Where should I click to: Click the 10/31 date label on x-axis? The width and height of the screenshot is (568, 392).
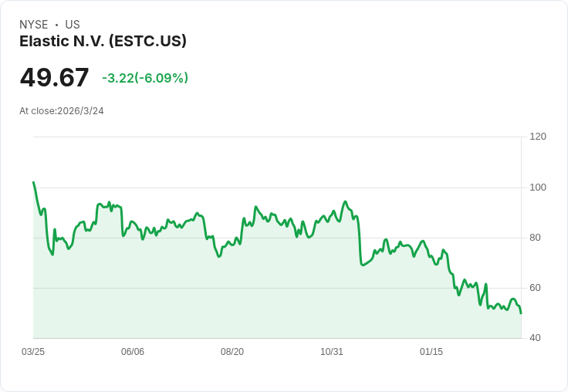tap(331, 352)
